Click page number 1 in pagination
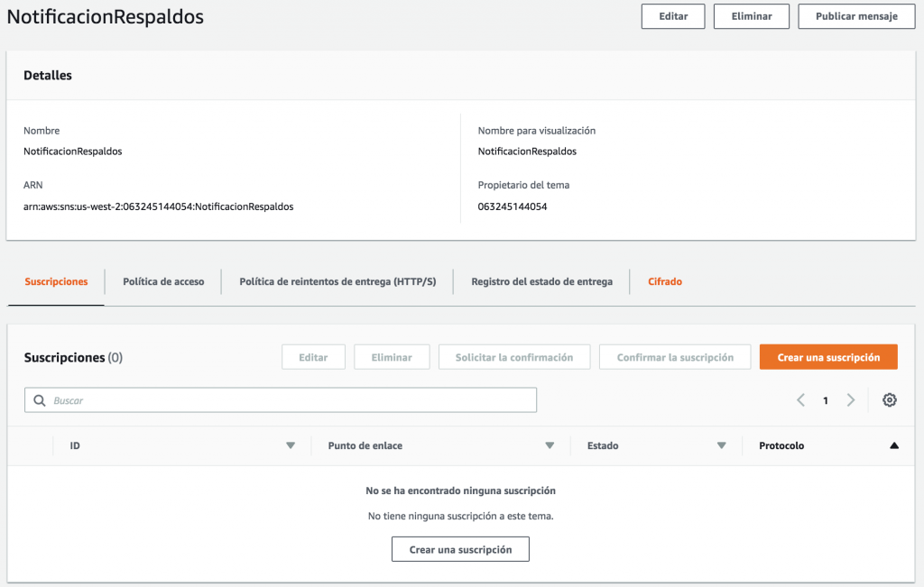924x587 pixels. pos(825,400)
